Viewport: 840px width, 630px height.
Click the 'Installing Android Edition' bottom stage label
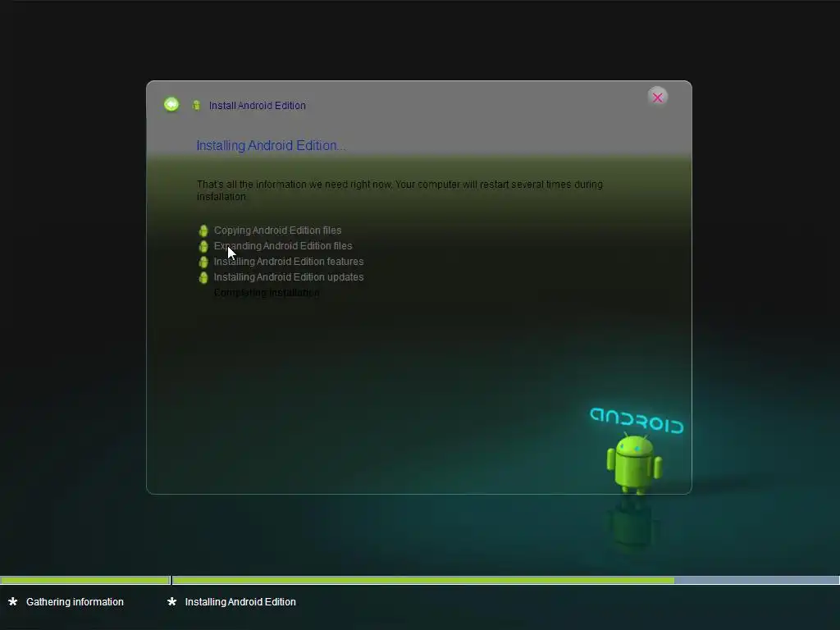[240, 601]
